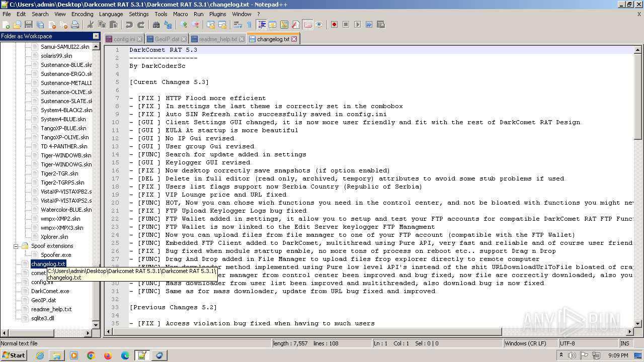The height and width of the screenshot is (362, 644).
Task: Open the Replace toolbar icon
Action: point(168,25)
